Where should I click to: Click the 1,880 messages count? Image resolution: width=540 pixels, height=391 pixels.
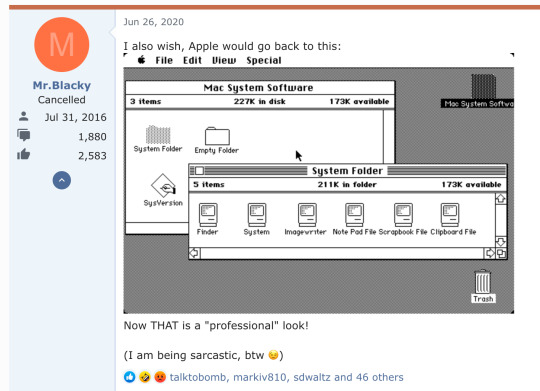pyautogui.click(x=92, y=137)
